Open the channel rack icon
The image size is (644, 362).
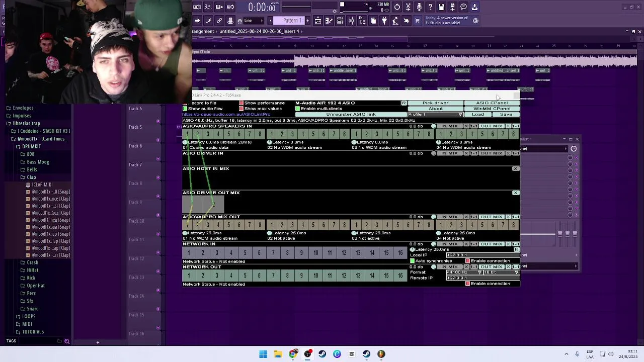[340, 21]
